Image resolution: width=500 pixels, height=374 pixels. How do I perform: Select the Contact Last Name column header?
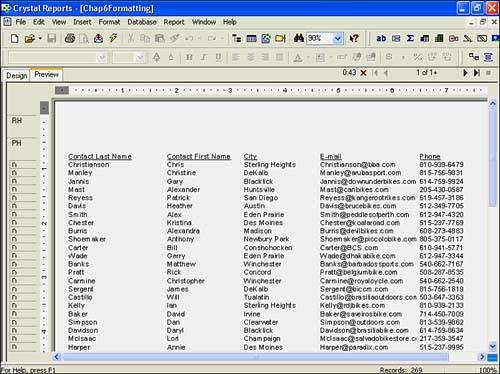100,156
